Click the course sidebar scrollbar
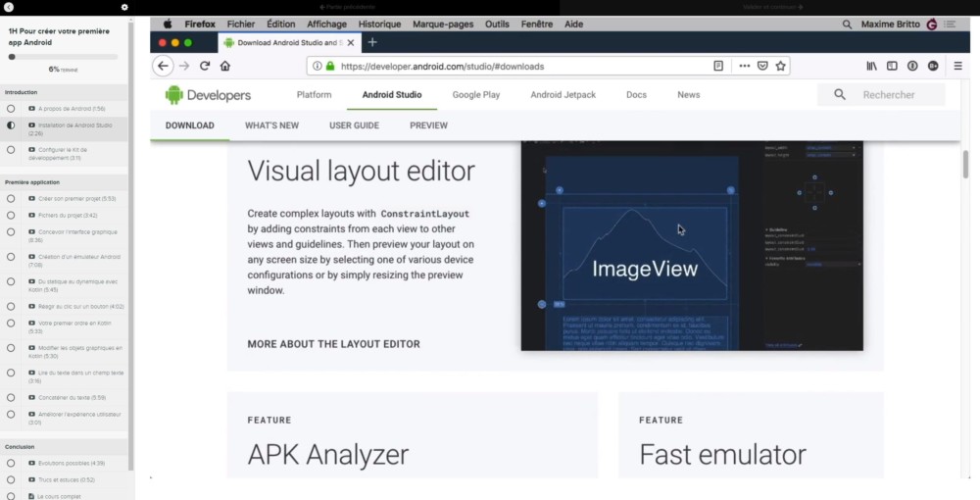Image resolution: width=980 pixels, height=500 pixels. tap(131, 247)
